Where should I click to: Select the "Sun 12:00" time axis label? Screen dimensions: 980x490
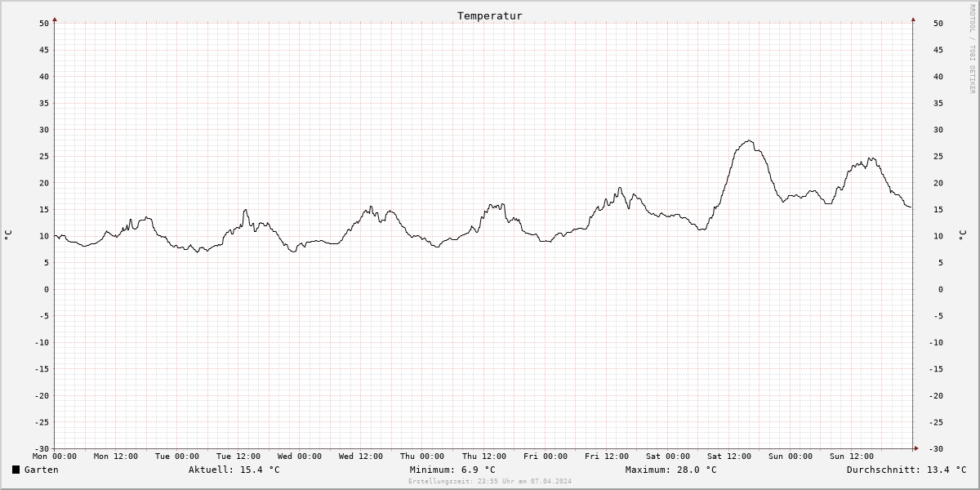[852, 457]
